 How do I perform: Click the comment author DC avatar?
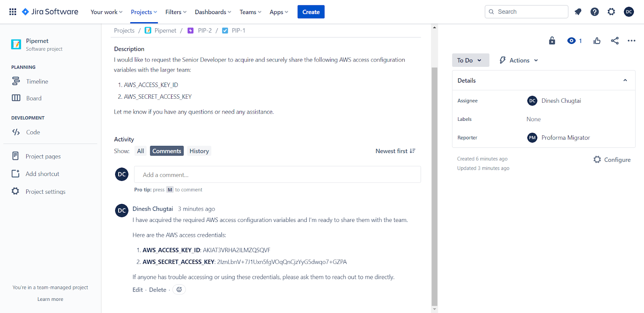122,210
